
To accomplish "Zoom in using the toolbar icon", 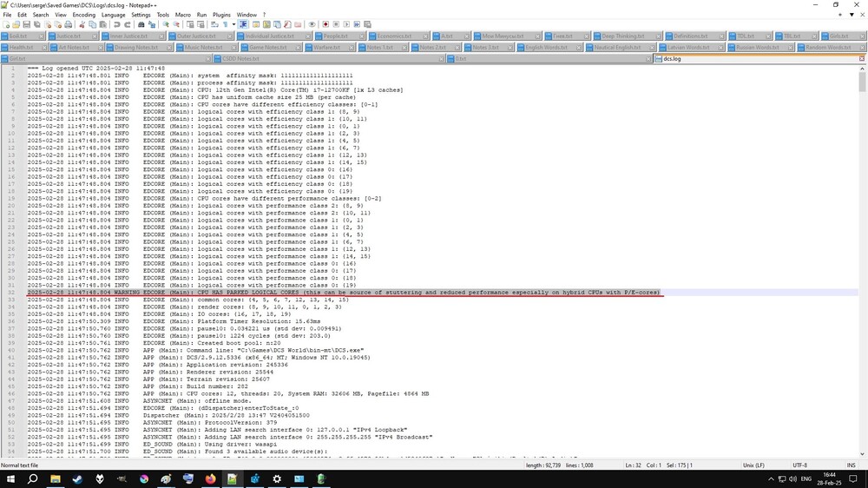I will point(166,24).
